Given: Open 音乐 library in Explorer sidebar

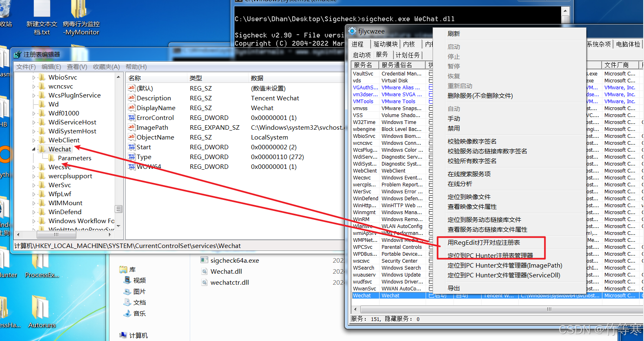Looking at the screenshot, I should tap(135, 313).
